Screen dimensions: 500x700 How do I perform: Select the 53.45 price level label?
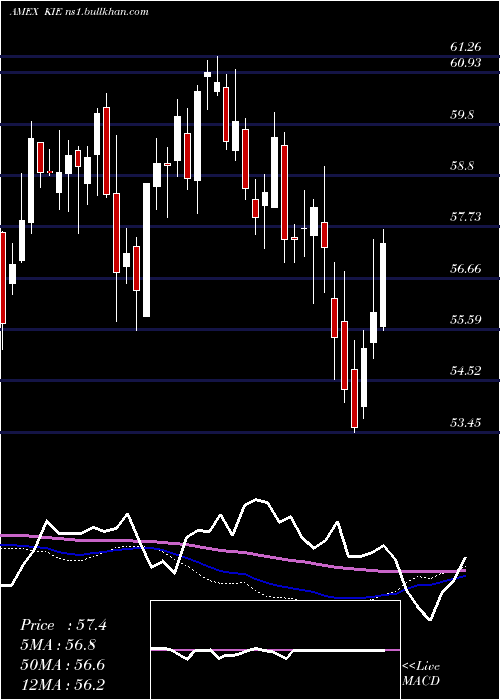[x=466, y=422]
